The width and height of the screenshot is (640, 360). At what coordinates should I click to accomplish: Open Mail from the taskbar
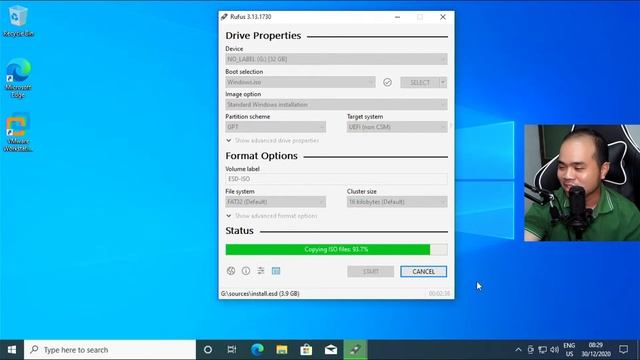(331, 350)
